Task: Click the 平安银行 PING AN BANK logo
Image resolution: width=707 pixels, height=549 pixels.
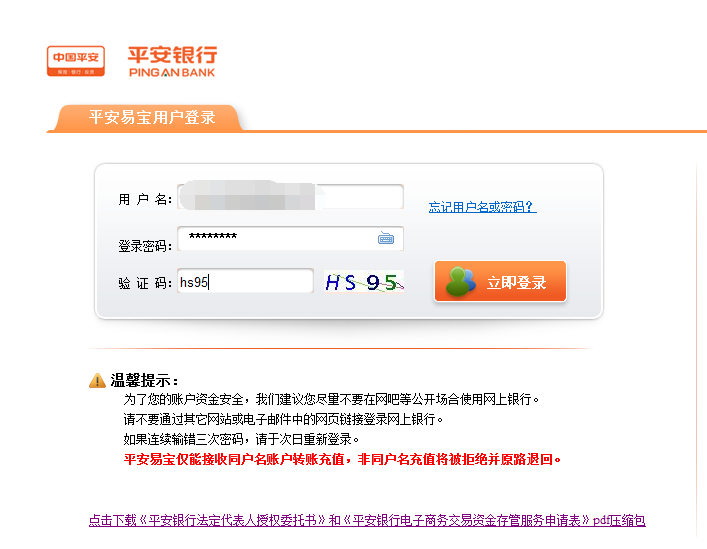Action: tap(172, 61)
